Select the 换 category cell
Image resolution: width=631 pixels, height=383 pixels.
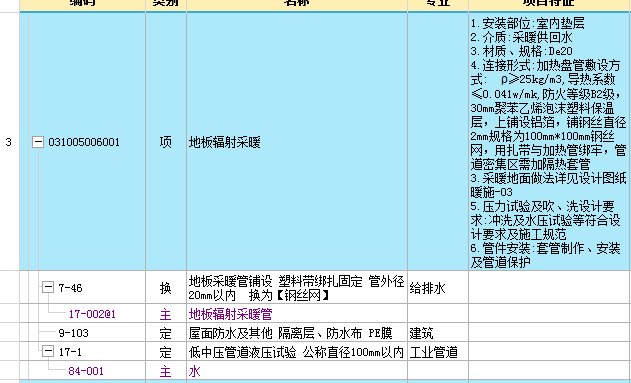(x=166, y=288)
